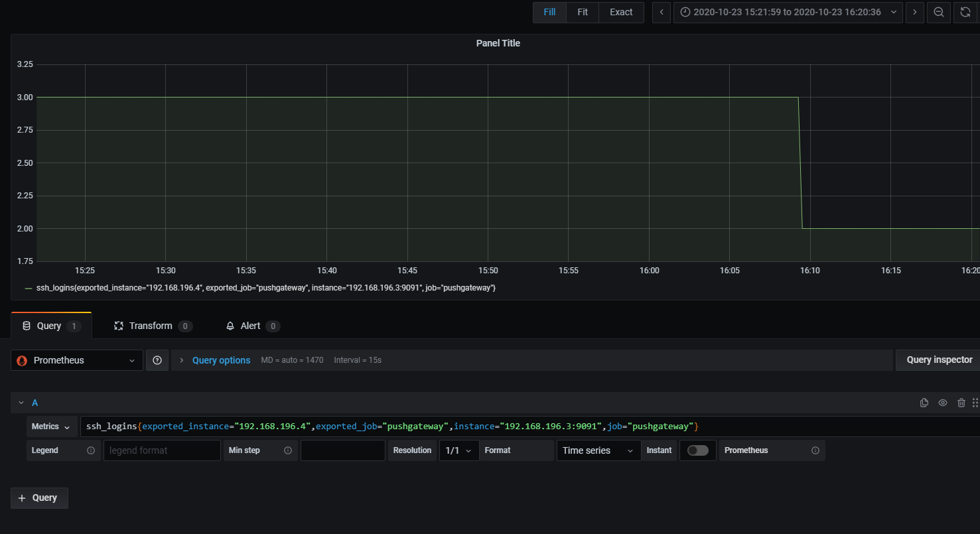Screen dimensions: 980x534
Task: Click the Legend info icon
Action: click(x=91, y=450)
